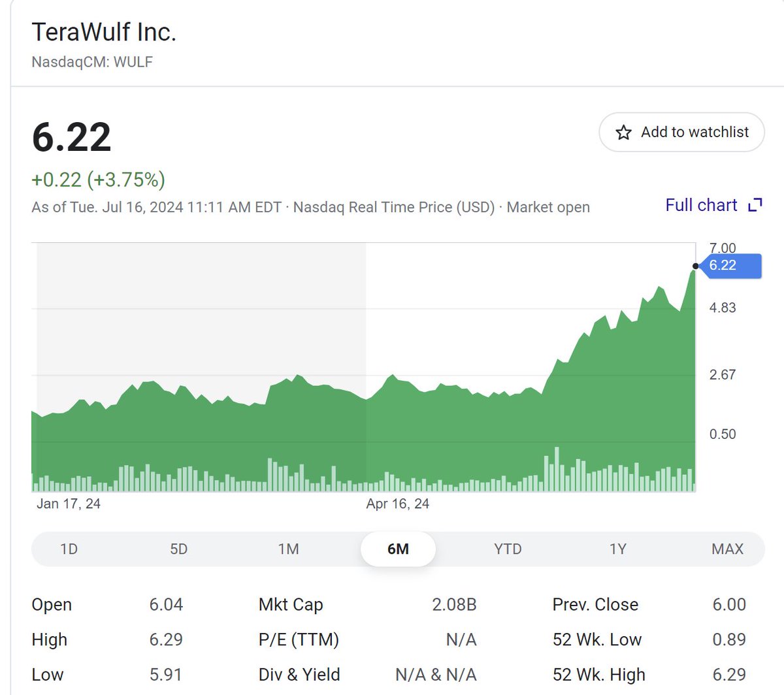784x695 pixels.
Task: Open the Full chart link
Action: click(x=701, y=205)
